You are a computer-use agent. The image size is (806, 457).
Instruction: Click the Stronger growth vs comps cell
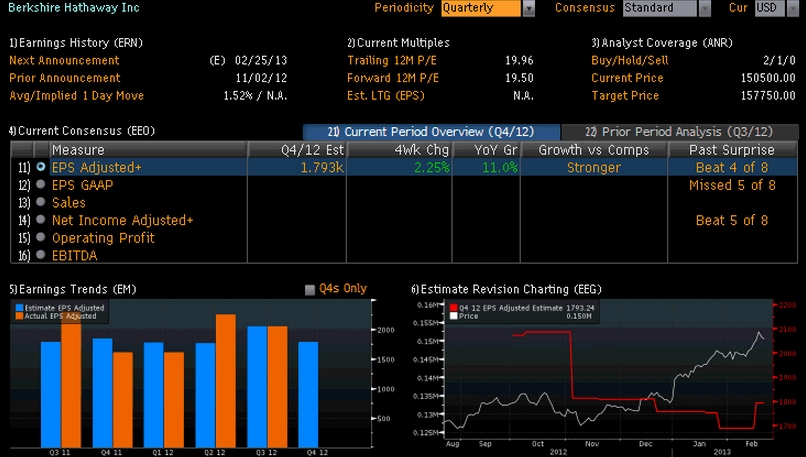pos(594,168)
